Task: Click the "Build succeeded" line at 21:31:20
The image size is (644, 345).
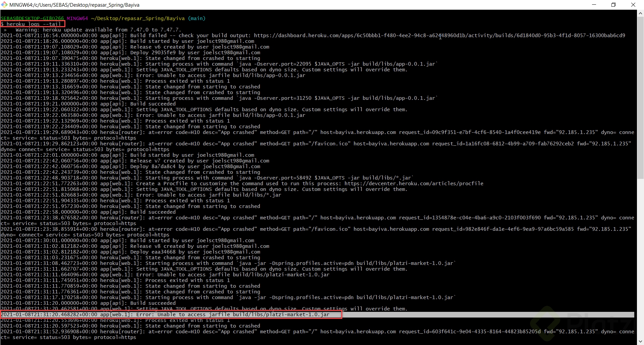Action: (88, 303)
